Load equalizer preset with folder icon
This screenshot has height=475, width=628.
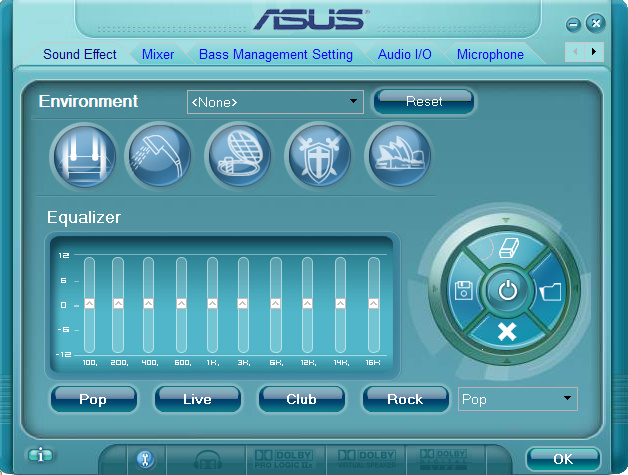pyautogui.click(x=551, y=291)
